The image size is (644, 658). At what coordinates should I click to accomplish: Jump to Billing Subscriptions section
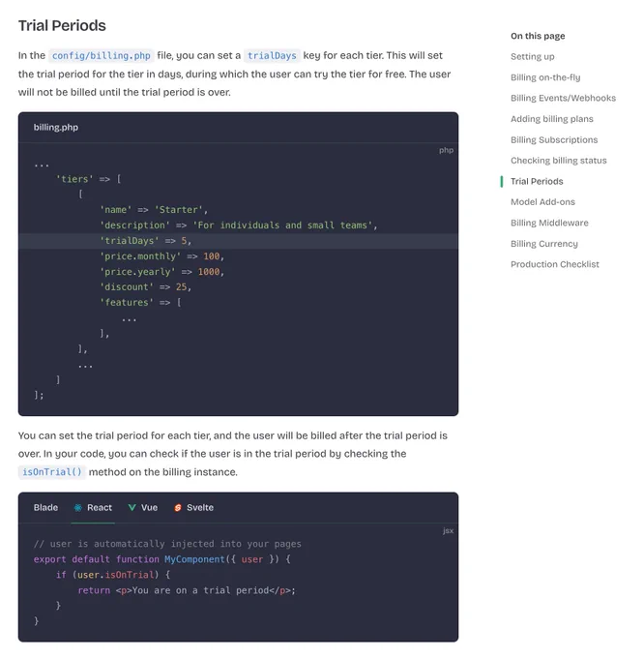click(x=554, y=139)
